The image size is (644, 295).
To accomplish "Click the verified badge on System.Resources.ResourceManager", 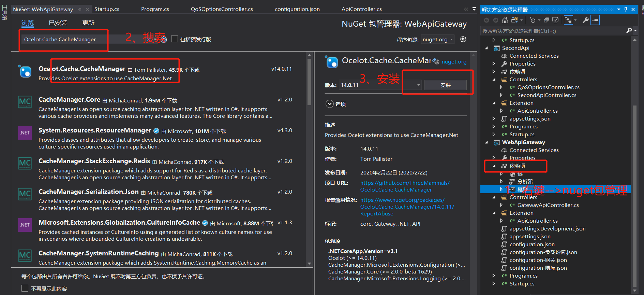I will 156,131.
